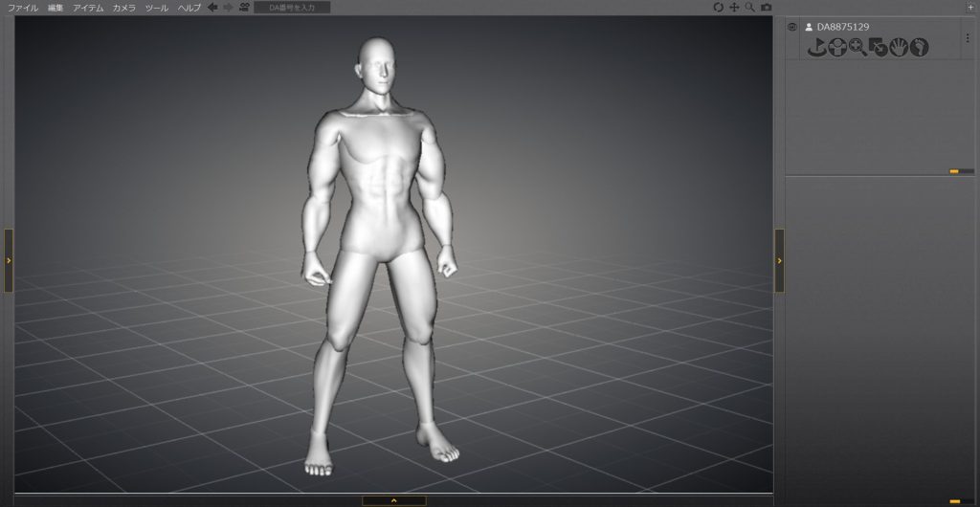The image size is (980, 507).
Task: Click the magnifier zoom icon in top toolbar
Action: 750,8
